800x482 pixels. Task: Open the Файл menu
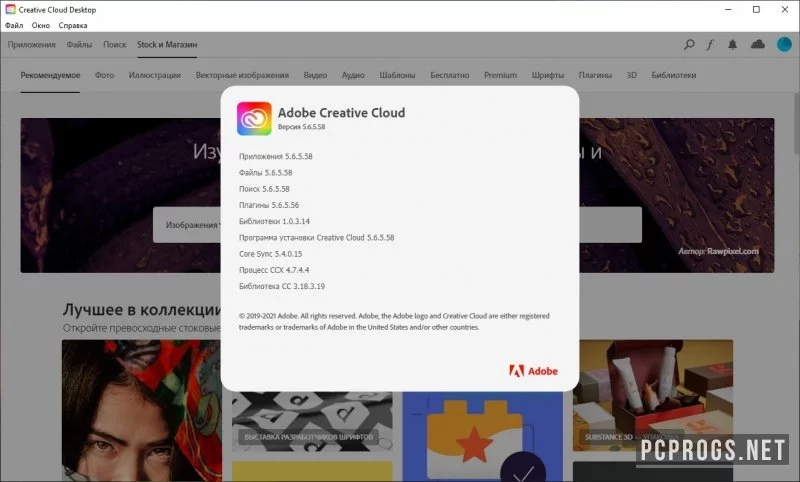click(x=14, y=25)
